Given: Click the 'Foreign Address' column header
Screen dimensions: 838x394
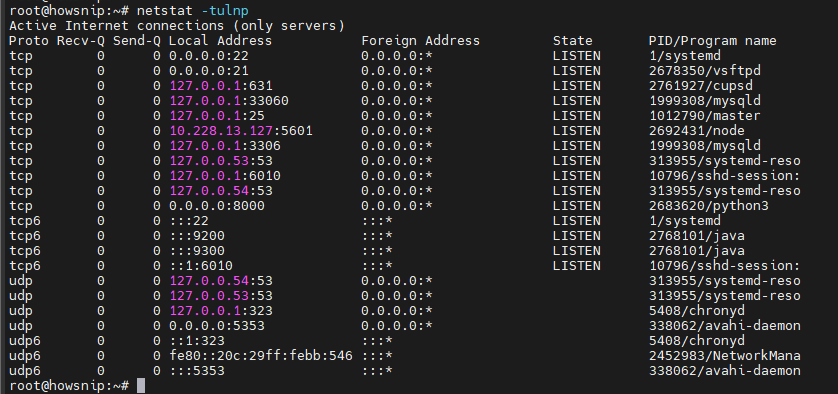Looking at the screenshot, I should [420, 41].
